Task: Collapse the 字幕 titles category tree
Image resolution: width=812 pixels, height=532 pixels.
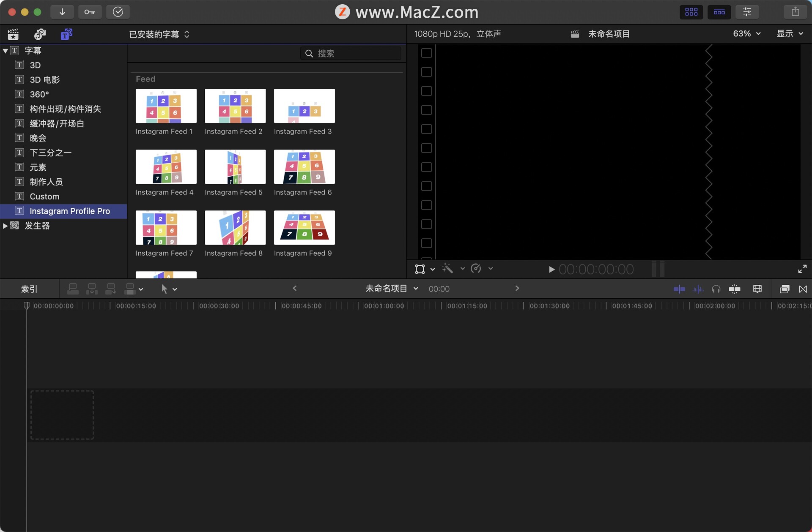Action: pos(5,51)
